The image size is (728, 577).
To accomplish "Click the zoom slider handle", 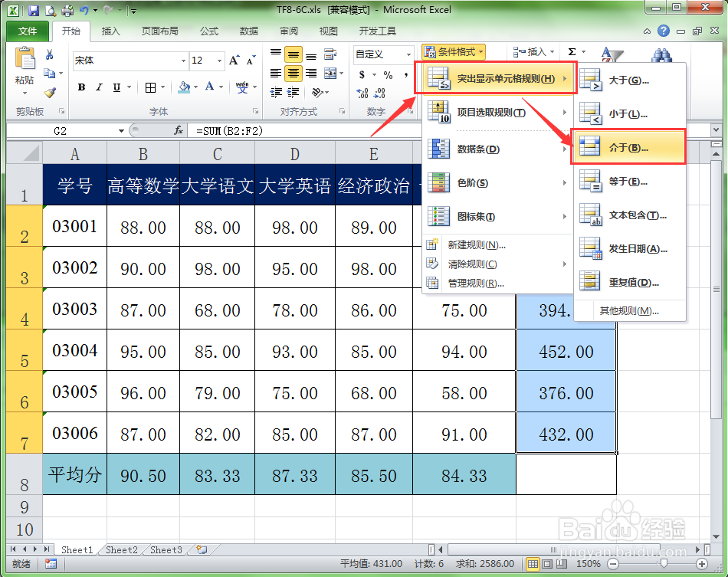I will 664,563.
